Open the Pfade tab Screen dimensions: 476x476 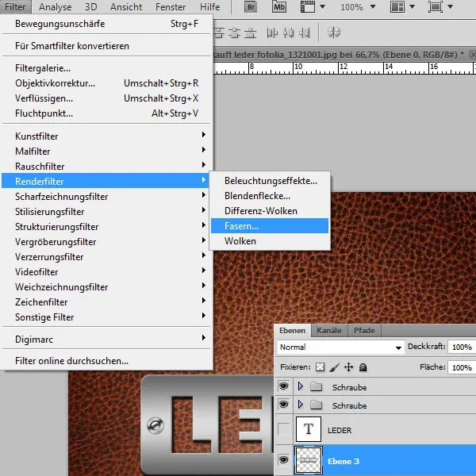(364, 330)
